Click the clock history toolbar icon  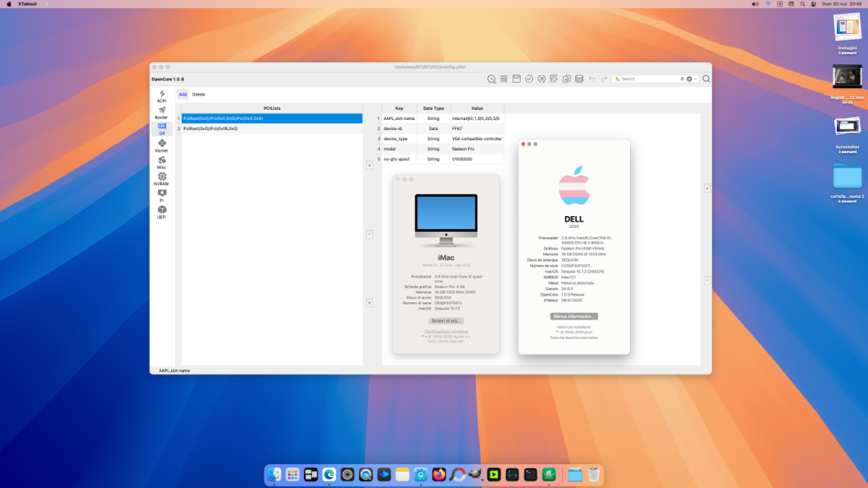pos(492,79)
